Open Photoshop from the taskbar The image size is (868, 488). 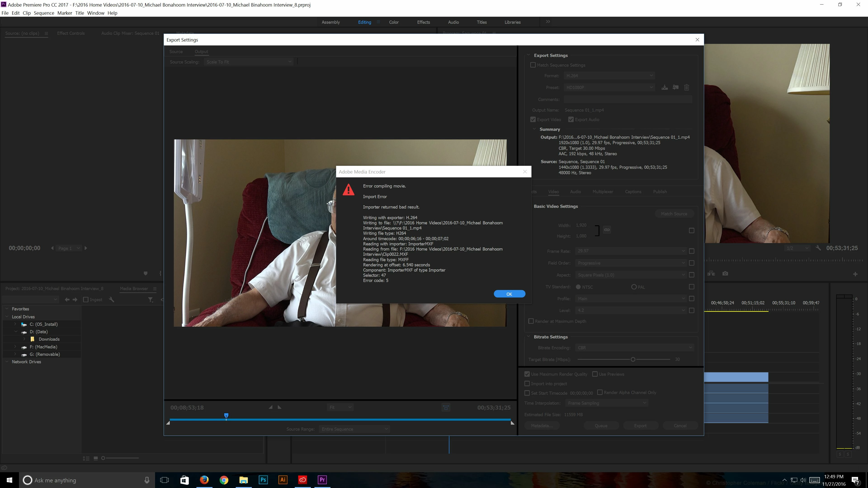pos(263,480)
